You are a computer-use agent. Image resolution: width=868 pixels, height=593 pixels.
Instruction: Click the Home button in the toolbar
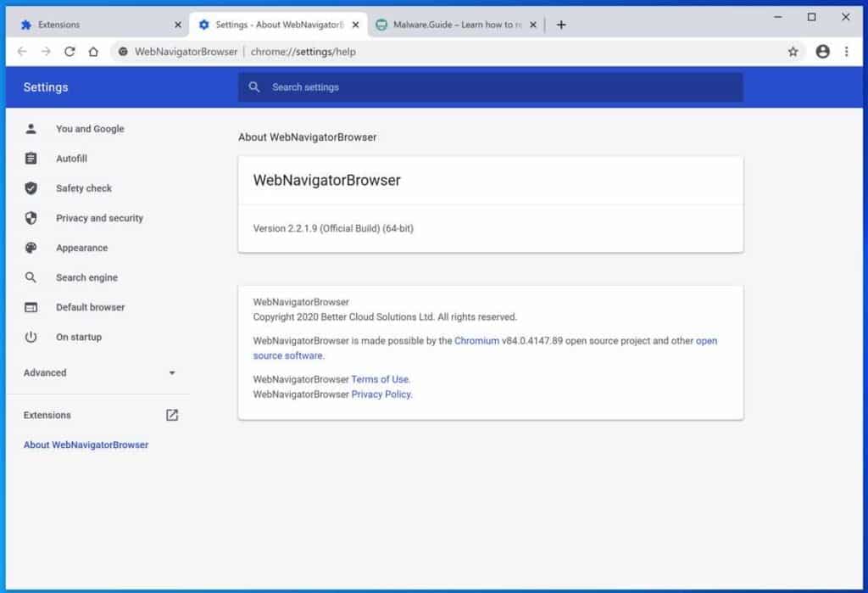93,51
